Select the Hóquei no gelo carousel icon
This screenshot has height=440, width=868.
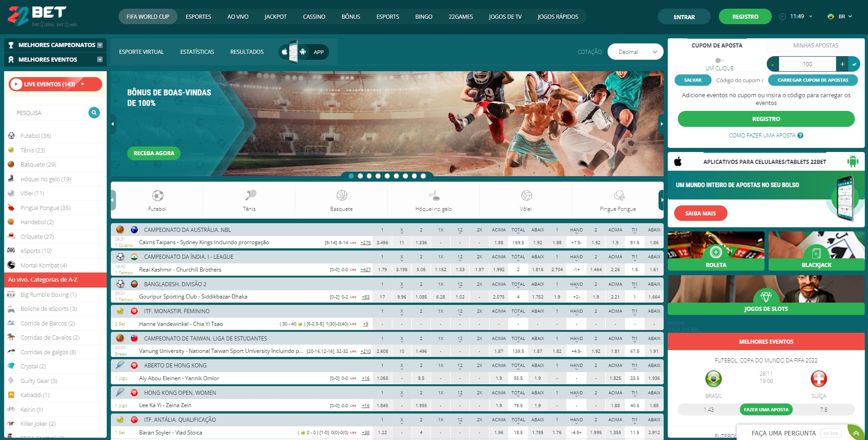tap(433, 196)
